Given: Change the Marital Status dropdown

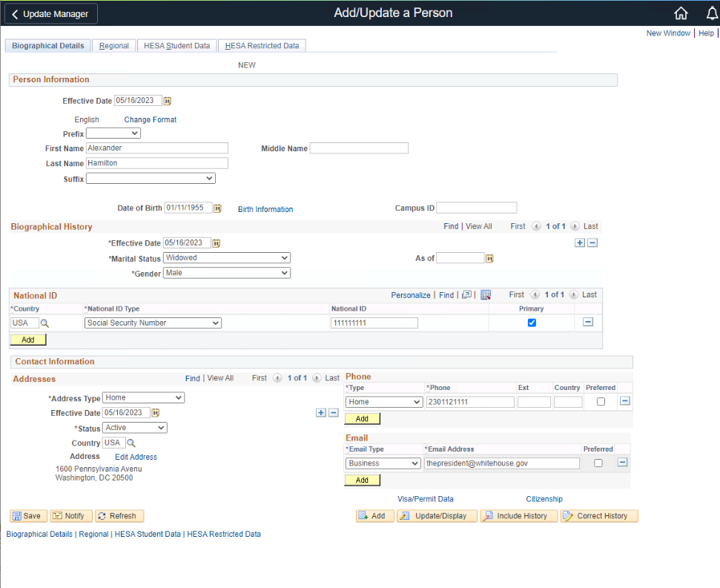Looking at the screenshot, I should (227, 258).
